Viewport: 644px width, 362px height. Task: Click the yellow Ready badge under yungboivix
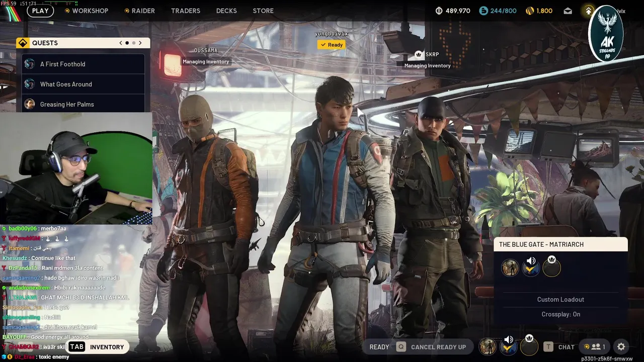point(332,45)
